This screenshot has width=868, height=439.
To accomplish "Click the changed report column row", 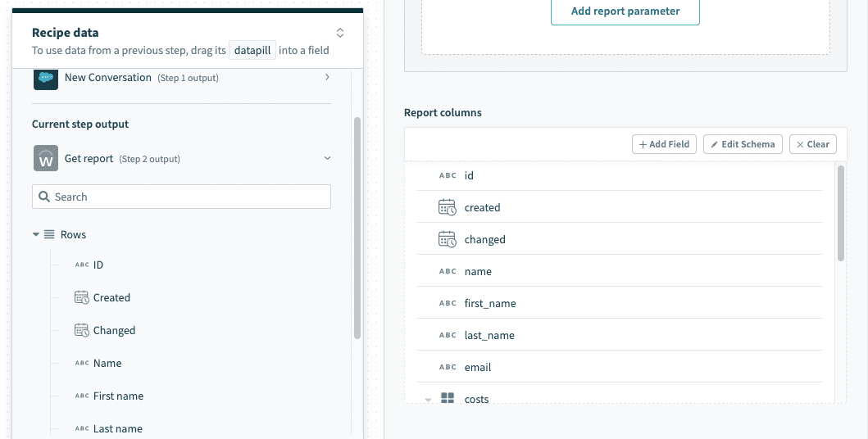I will coord(620,239).
